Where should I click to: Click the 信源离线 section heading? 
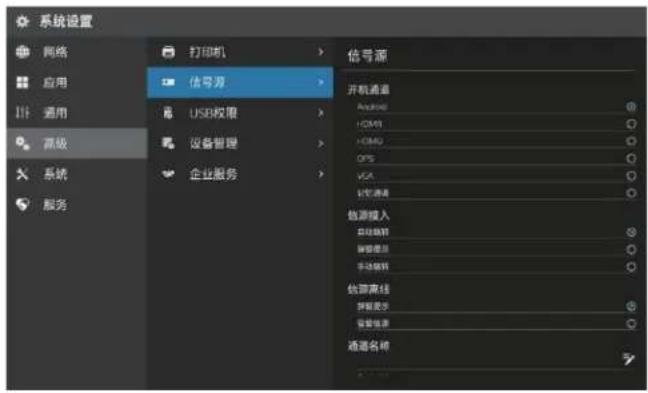(x=368, y=289)
